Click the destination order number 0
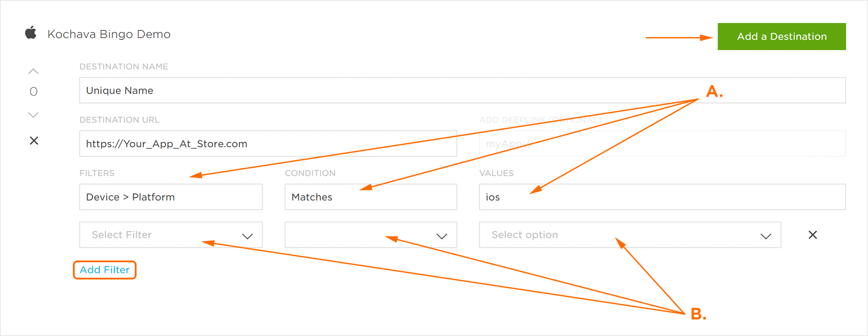The image size is (868, 336). point(34,92)
